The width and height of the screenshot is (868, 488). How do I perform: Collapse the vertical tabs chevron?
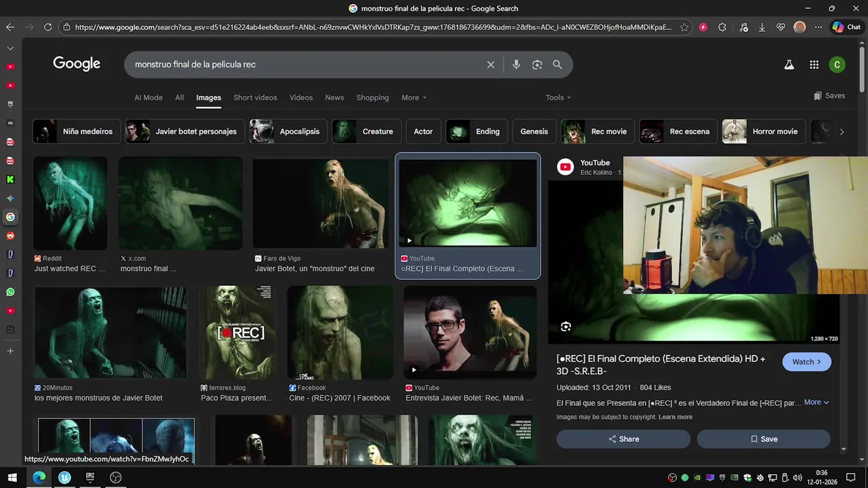(10, 48)
